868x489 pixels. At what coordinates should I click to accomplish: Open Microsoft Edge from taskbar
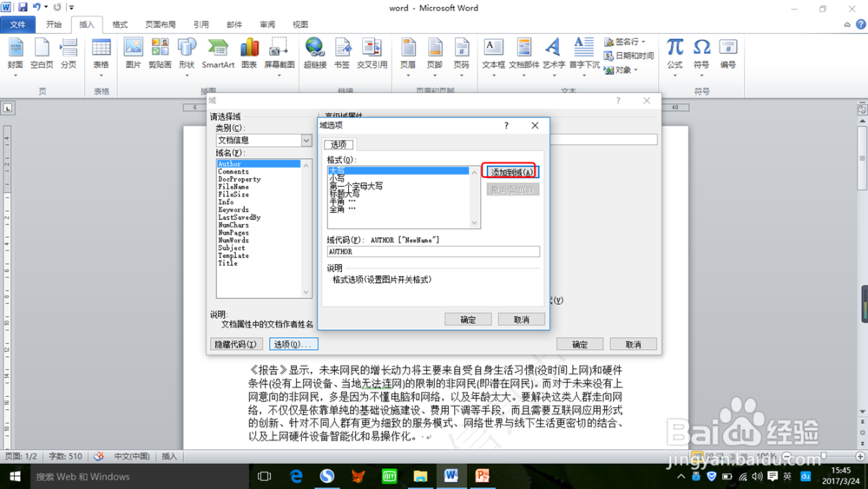[296, 476]
